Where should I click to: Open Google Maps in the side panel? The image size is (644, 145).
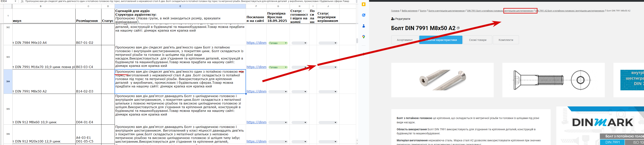(363, 37)
